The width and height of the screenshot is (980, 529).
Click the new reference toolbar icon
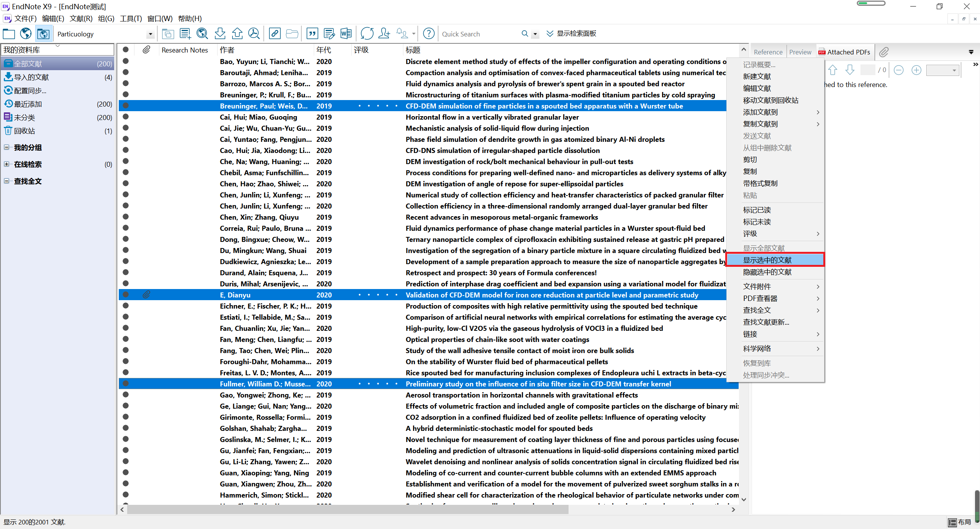pyautogui.click(x=185, y=34)
